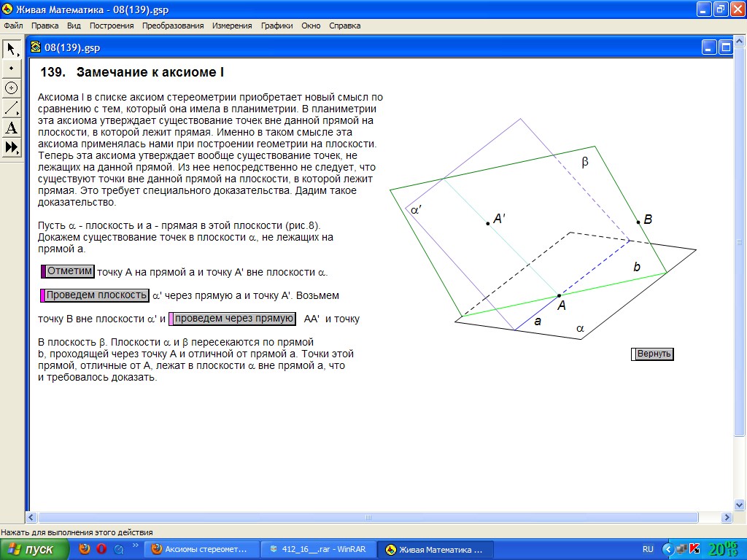Screen dimensions: 747x560
Task: Click the Вернуть reset button
Action: (x=653, y=354)
